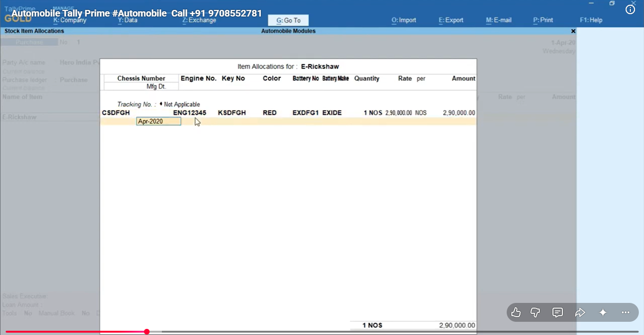
Task: Open the M: E-mail menu
Action: (499, 20)
